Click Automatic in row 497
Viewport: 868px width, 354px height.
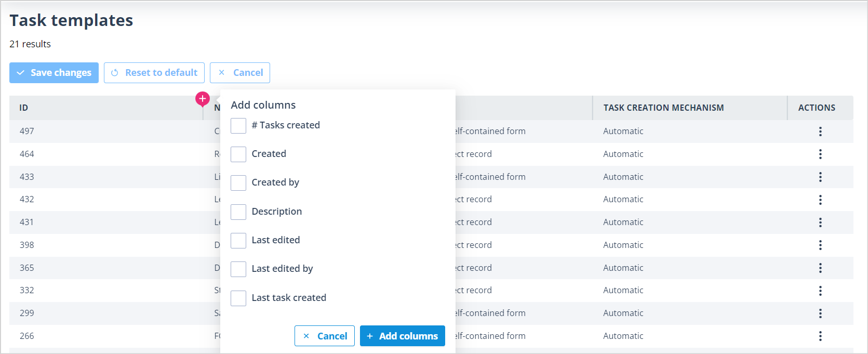(x=623, y=131)
